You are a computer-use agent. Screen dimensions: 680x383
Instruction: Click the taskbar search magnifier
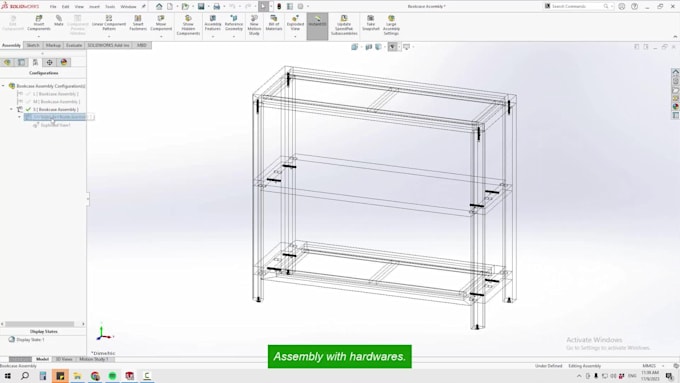pyautogui.click(x=25, y=376)
